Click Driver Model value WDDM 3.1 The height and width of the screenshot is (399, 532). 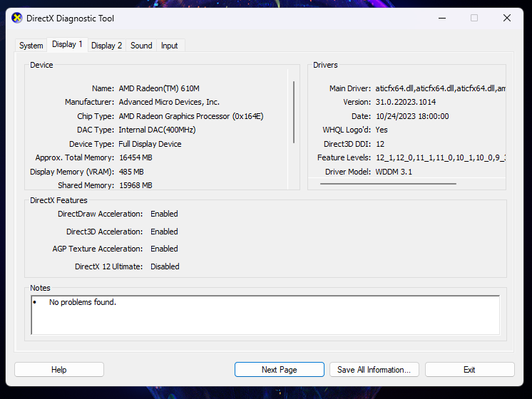(394, 172)
